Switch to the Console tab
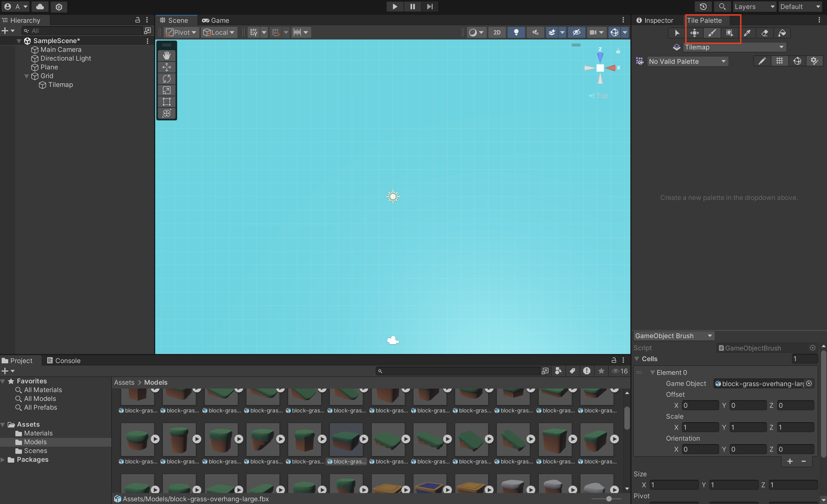Screen dimensions: 827x504 [x=63, y=360]
